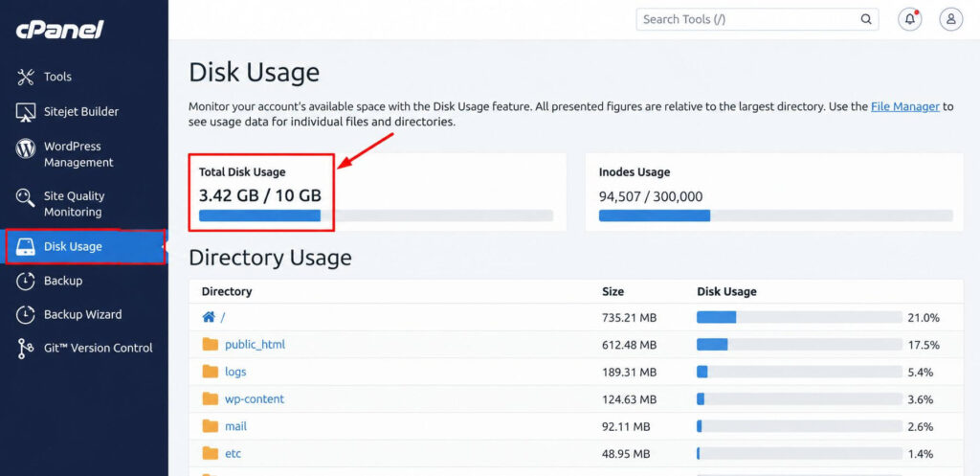Viewport: 980px width, 476px height.
Task: Focus the Search Tools input field
Action: [757, 19]
